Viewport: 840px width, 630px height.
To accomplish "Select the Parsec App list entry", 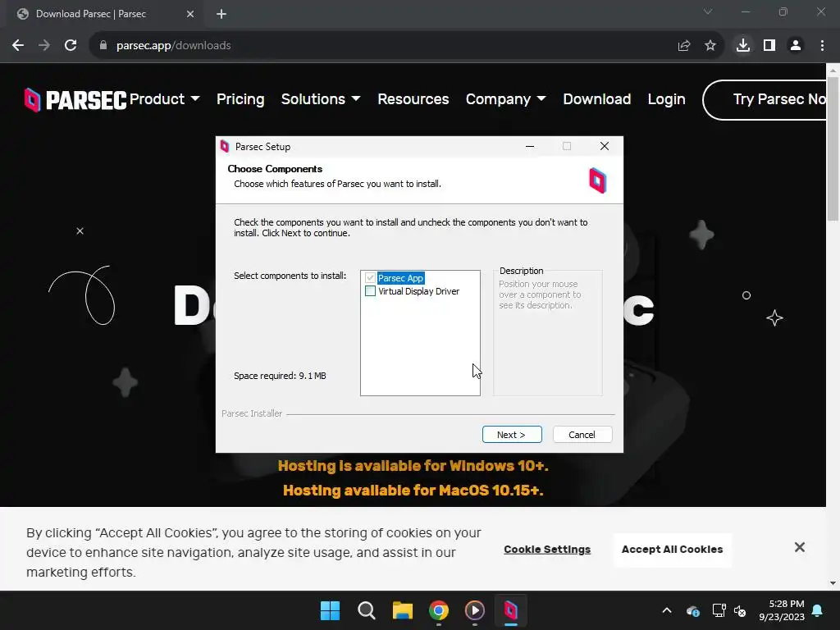I will point(400,278).
